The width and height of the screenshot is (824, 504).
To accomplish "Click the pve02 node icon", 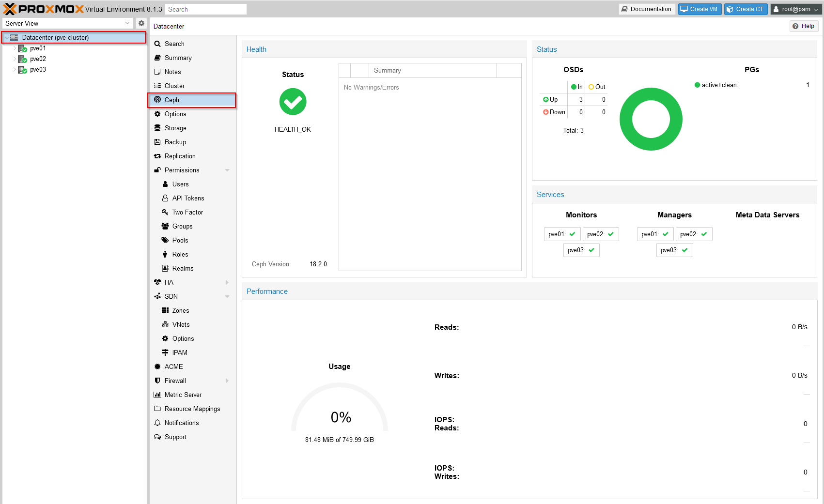I will point(22,59).
